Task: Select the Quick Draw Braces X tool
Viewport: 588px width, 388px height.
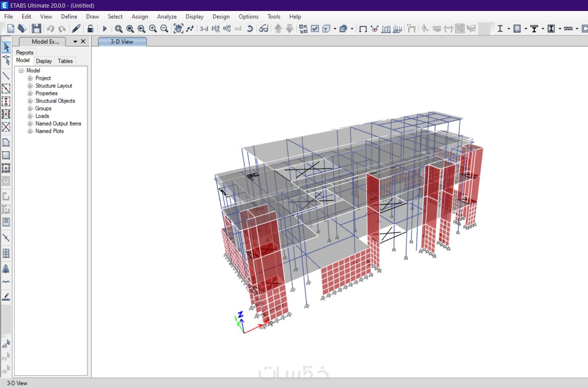Action: click(x=6, y=127)
